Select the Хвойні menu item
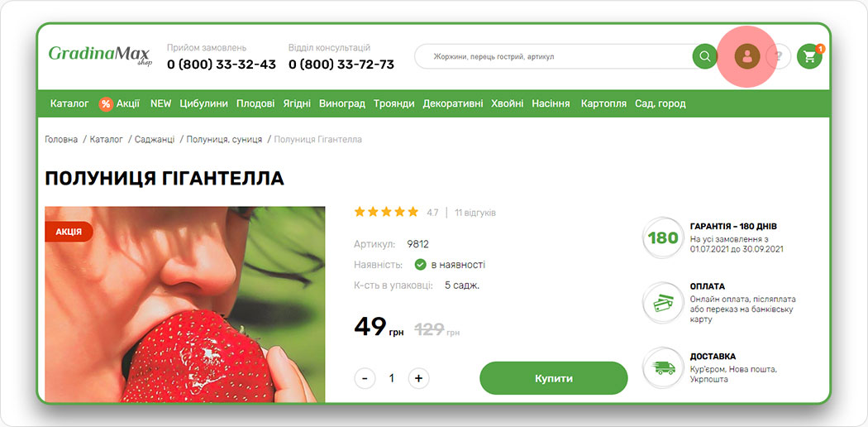This screenshot has height=427, width=868. coord(507,103)
